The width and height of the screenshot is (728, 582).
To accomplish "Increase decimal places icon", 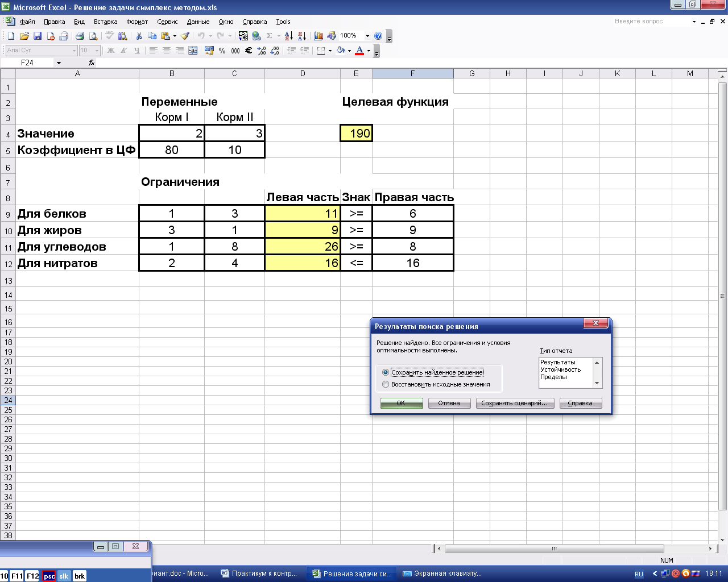I will coord(262,51).
